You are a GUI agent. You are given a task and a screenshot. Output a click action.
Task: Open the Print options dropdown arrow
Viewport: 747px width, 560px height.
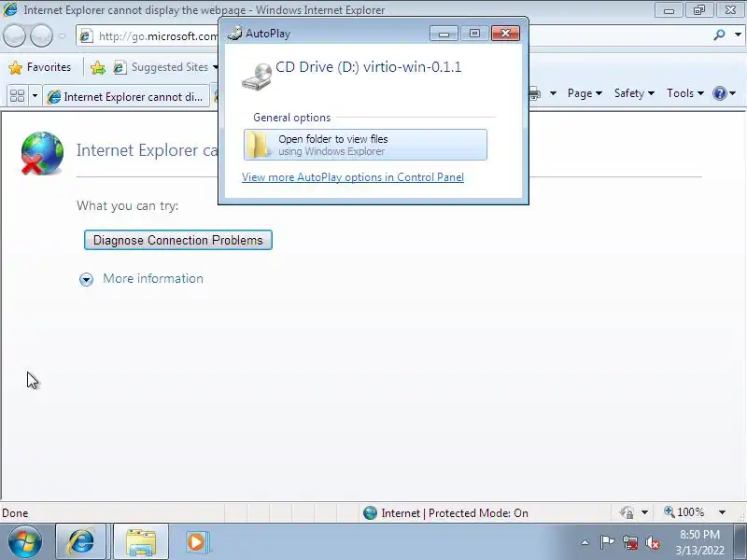point(553,93)
